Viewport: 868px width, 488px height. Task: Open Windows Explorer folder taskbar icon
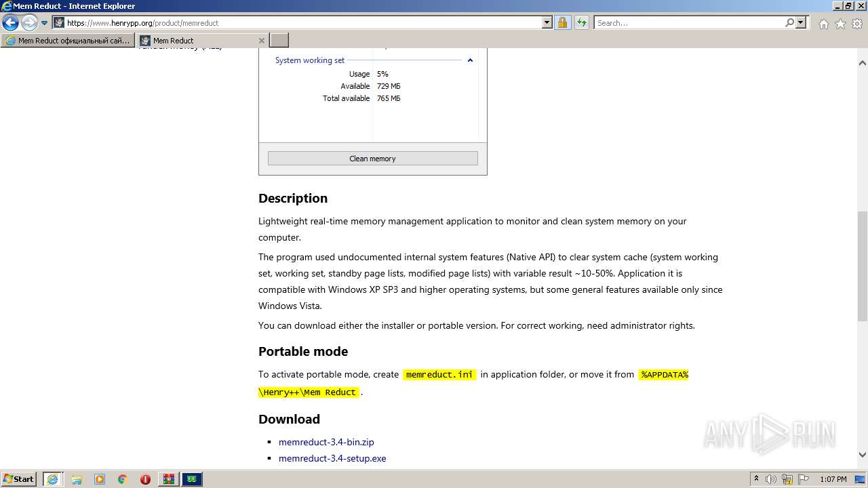click(77, 479)
